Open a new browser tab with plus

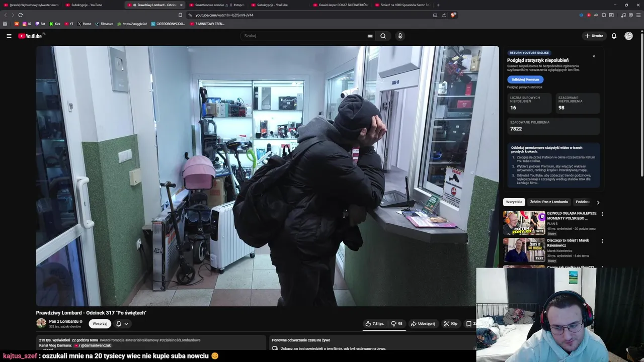point(438,5)
